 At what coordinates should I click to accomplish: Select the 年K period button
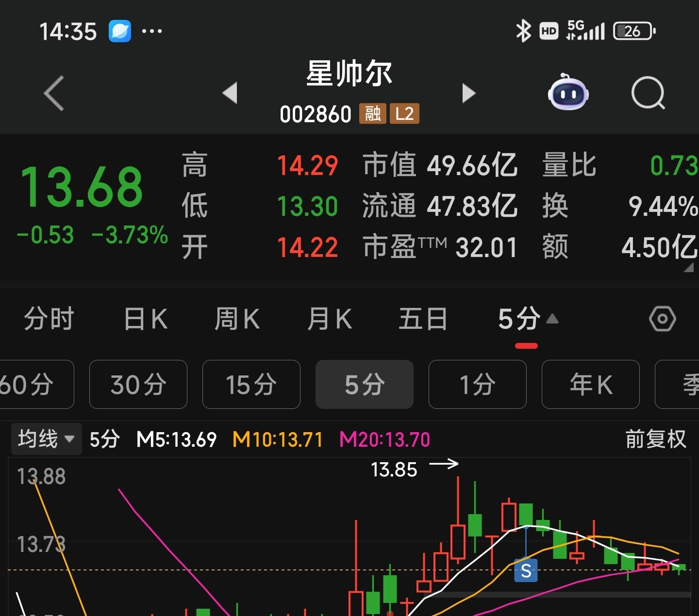click(x=591, y=385)
